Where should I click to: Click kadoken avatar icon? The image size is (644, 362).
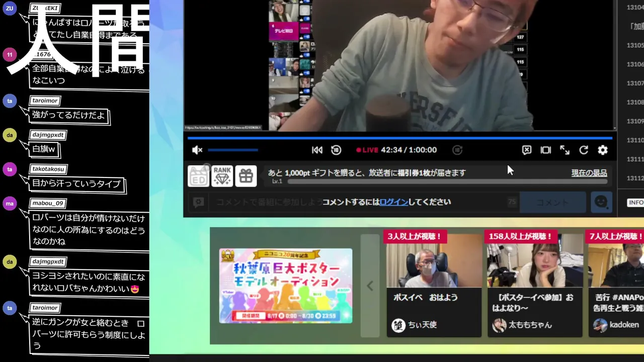click(600, 325)
